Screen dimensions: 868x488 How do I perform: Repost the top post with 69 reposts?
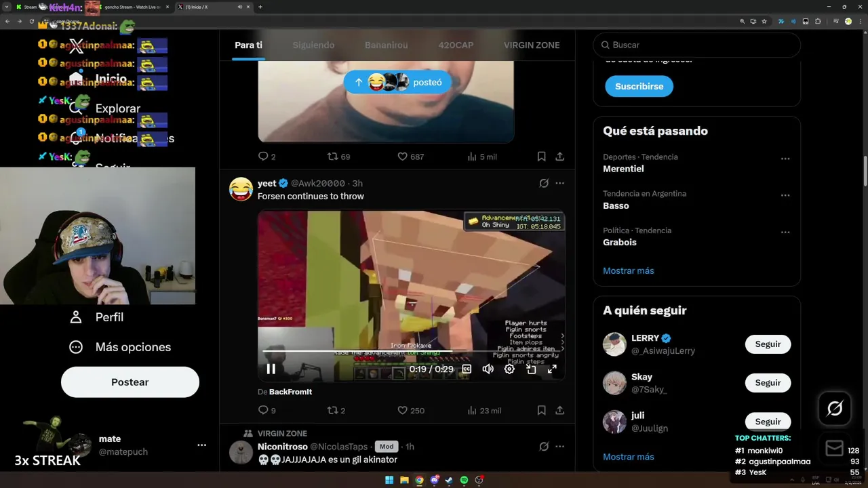338,157
